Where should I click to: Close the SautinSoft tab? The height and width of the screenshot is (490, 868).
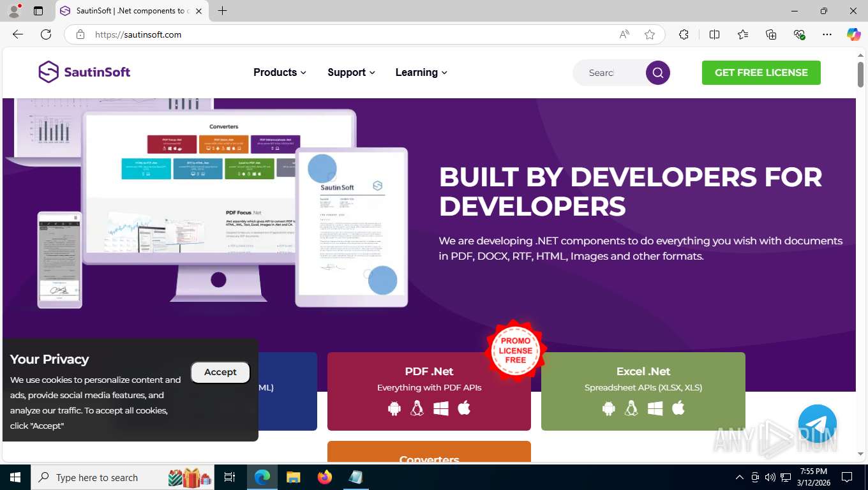199,11
